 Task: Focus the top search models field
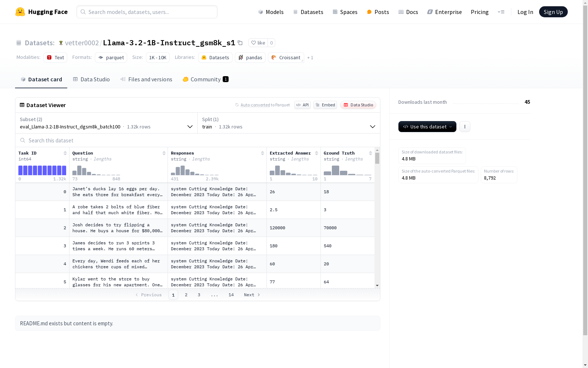tap(147, 12)
